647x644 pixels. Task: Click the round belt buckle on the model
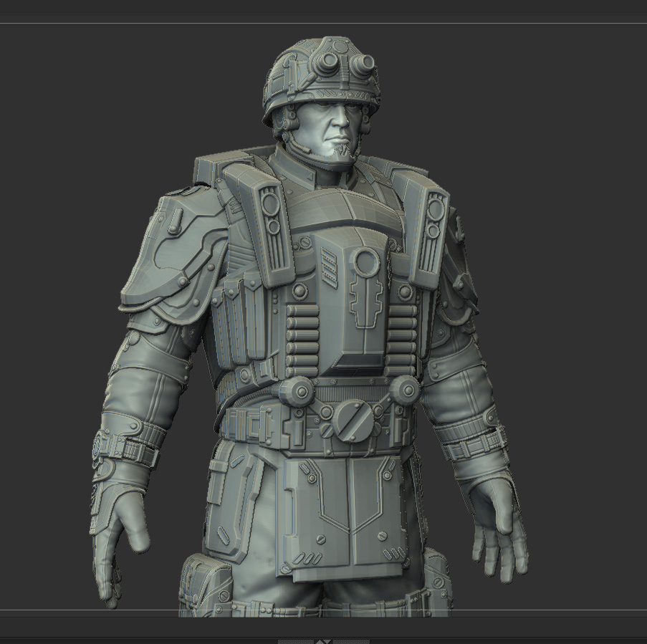[352, 420]
